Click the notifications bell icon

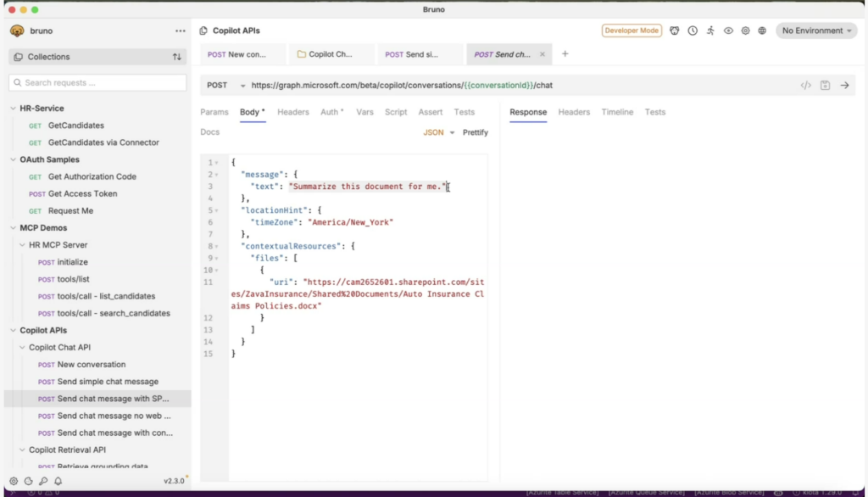tap(58, 481)
